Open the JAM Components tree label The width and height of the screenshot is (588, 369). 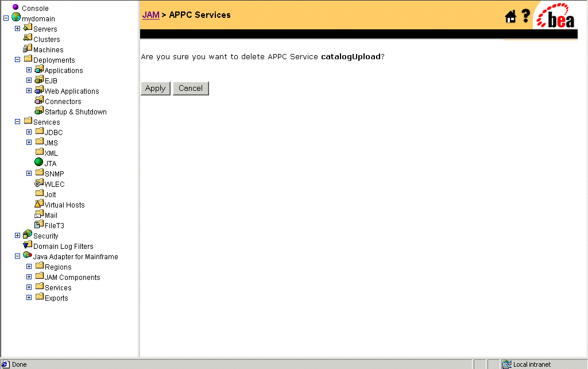click(x=72, y=278)
